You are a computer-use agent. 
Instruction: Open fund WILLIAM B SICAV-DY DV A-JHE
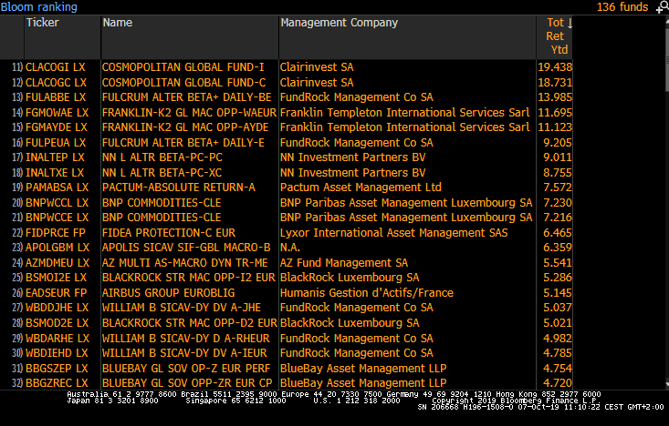point(181,308)
